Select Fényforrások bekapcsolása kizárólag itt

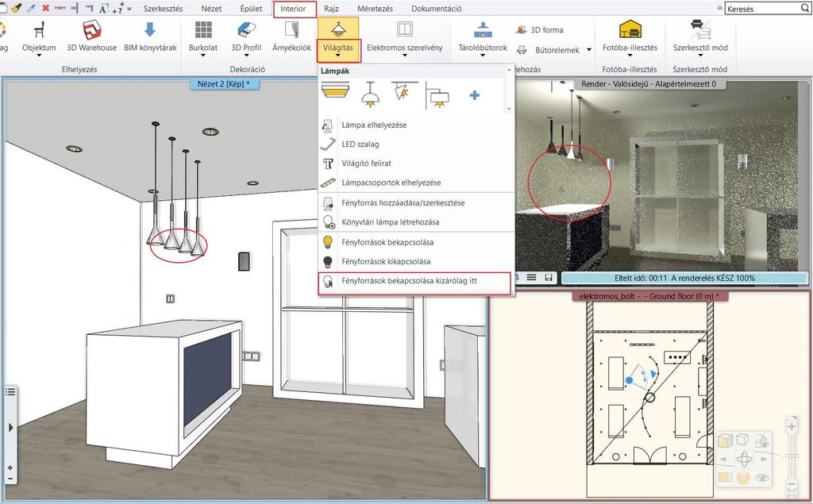pos(416,281)
